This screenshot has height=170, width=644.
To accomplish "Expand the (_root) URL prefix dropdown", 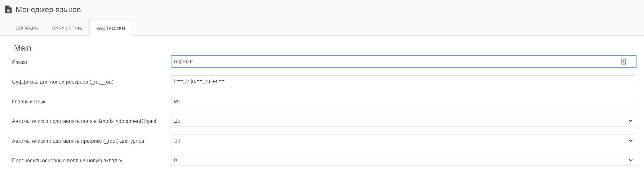I will tap(404, 141).
